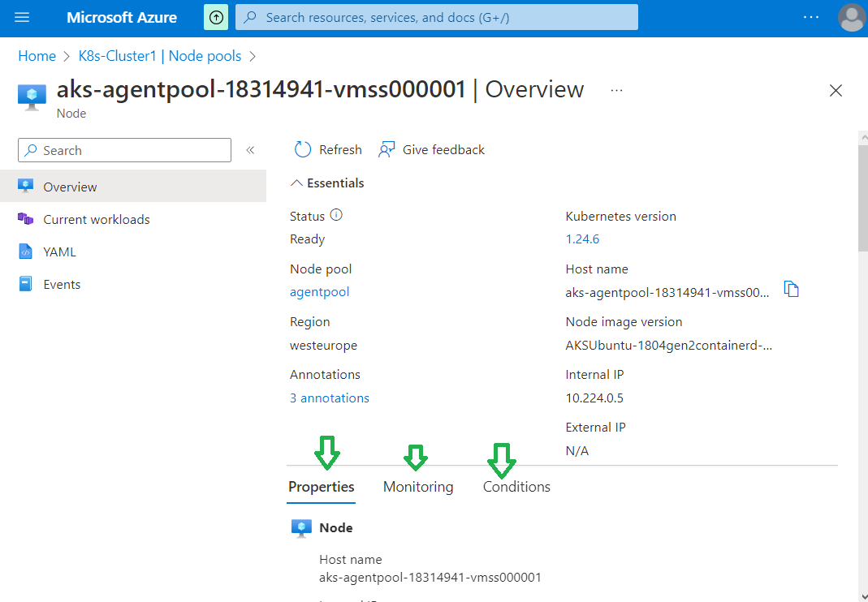Focus the left menu Search field

(x=124, y=150)
